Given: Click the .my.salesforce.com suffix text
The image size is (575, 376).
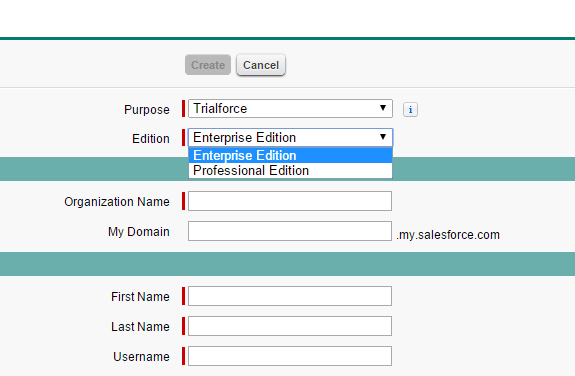Looking at the screenshot, I should (448, 235).
